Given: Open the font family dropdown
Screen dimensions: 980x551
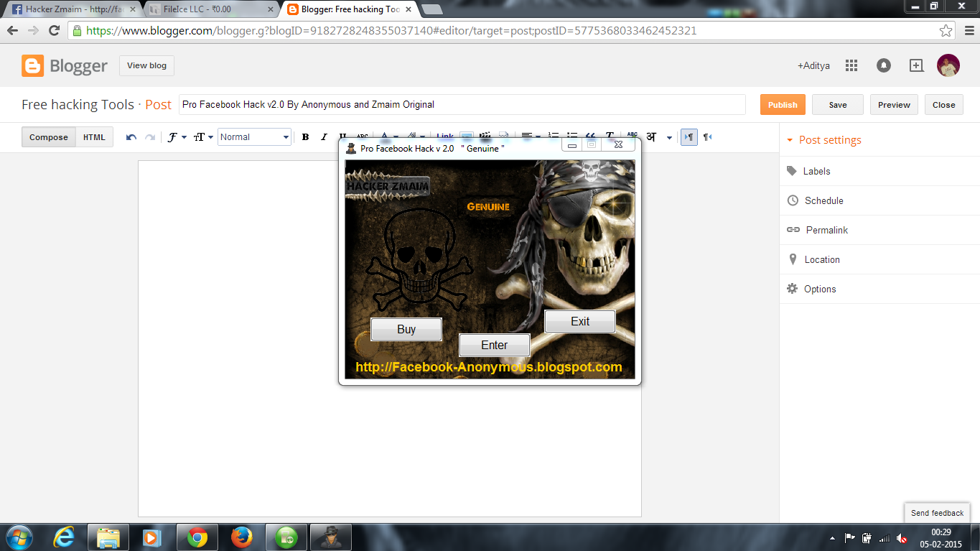Looking at the screenshot, I should click(177, 137).
